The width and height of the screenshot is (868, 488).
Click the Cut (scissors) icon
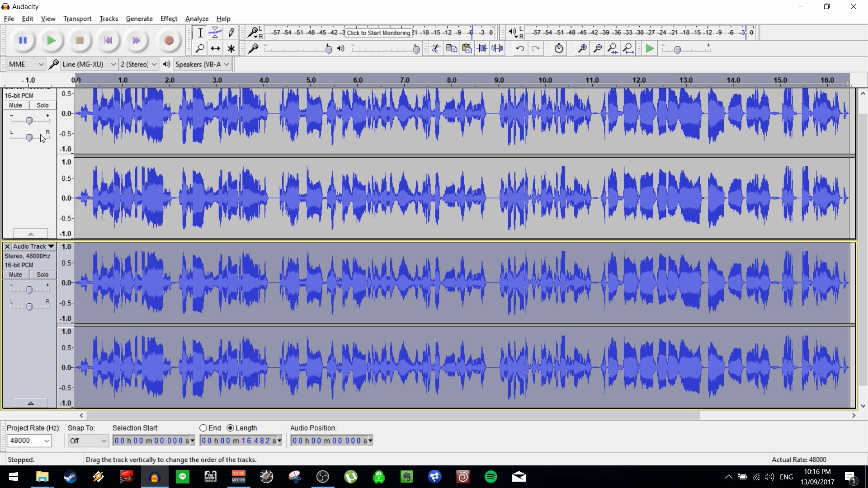tap(436, 48)
